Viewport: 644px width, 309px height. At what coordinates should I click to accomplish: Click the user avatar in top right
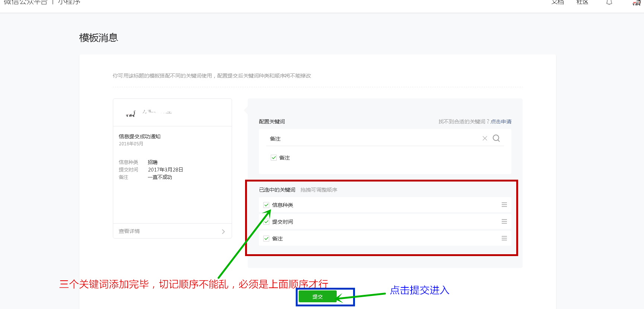coord(636,3)
